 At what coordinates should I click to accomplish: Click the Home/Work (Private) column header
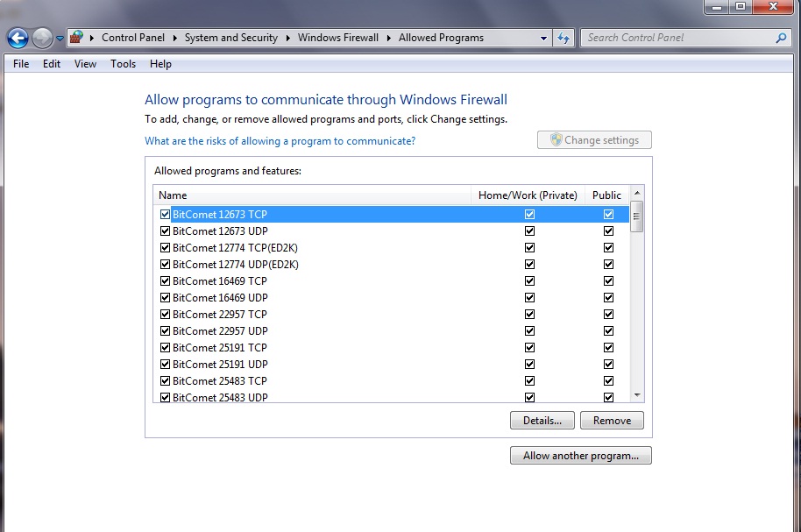528,195
